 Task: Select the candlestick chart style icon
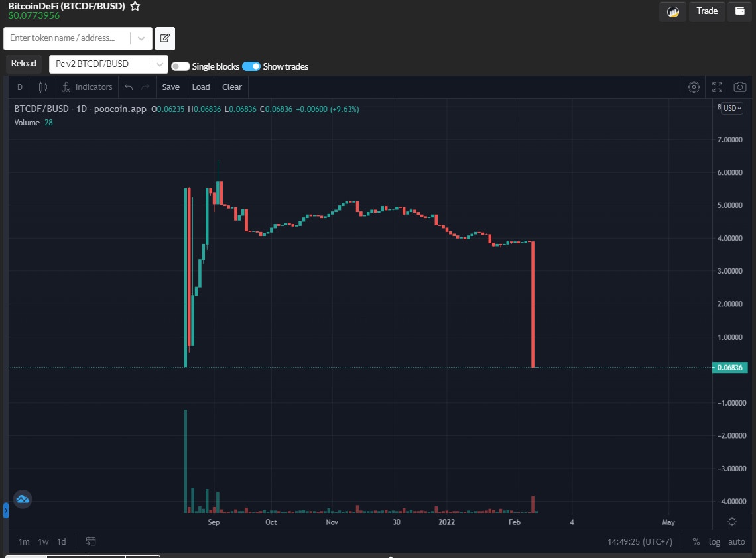pyautogui.click(x=42, y=87)
